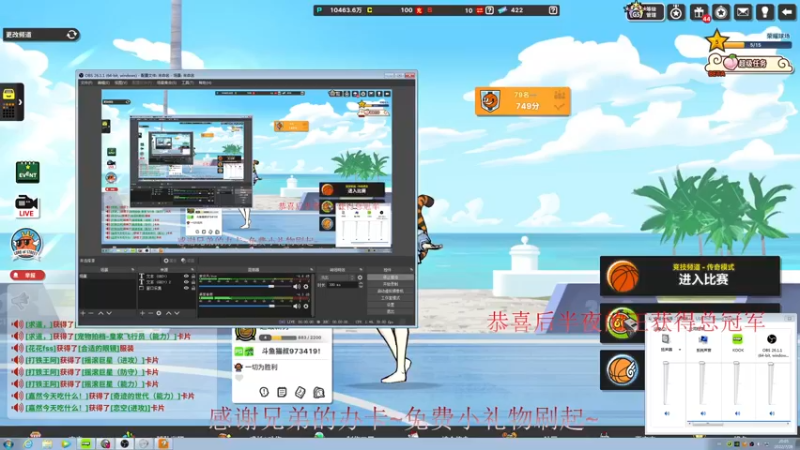Click the refresh icon on the channel bar
The width and height of the screenshot is (800, 450).
coord(72,35)
